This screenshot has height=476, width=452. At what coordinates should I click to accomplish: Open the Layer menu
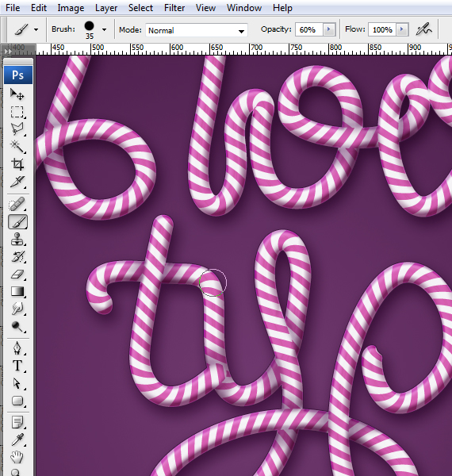tap(106, 8)
